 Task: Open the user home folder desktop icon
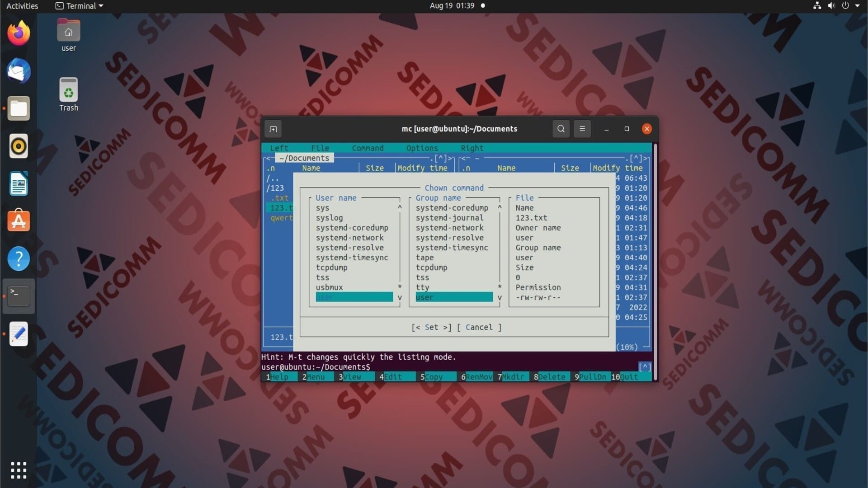pos(69,36)
